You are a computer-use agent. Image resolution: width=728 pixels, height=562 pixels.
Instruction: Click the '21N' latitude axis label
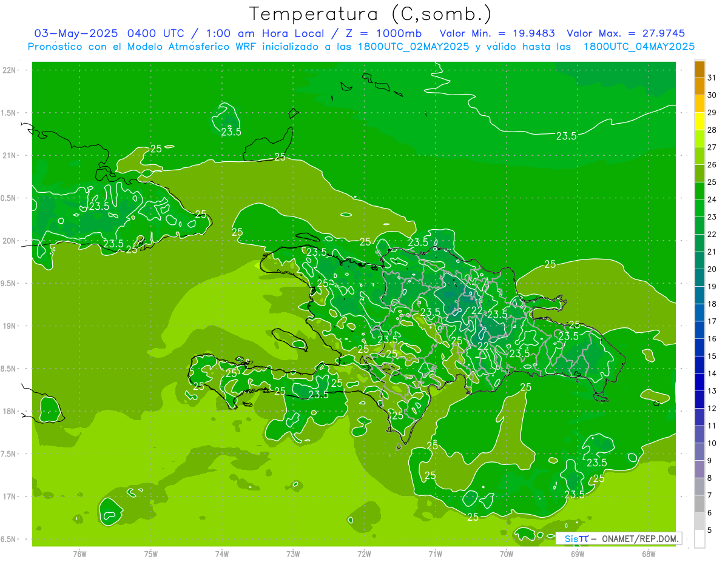pos(10,155)
